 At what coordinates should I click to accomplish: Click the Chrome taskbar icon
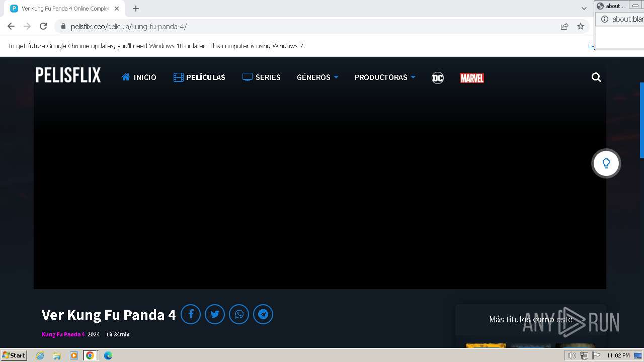tap(90, 355)
